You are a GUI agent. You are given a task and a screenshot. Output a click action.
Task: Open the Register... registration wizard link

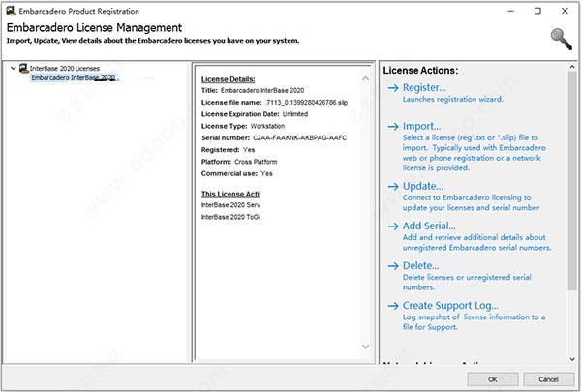tap(424, 87)
